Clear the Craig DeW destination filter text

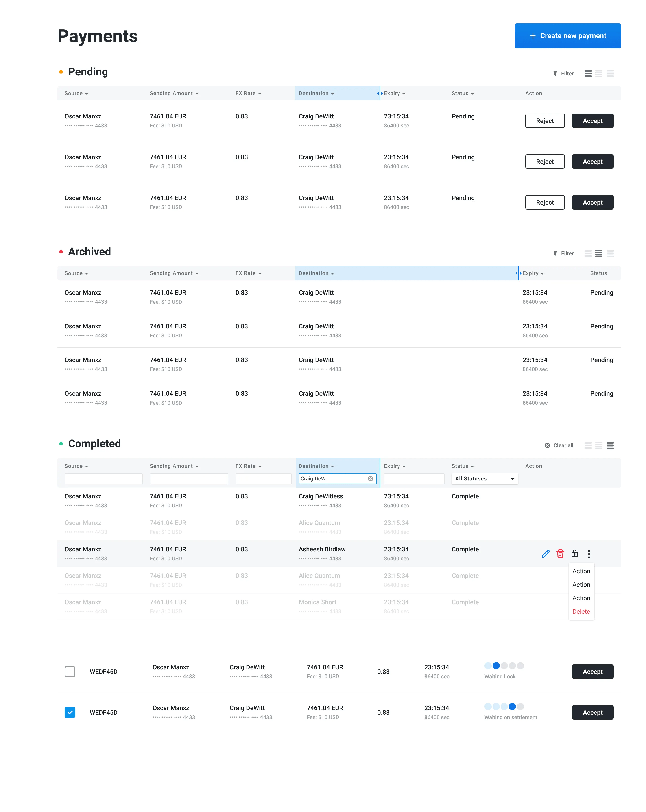(370, 478)
